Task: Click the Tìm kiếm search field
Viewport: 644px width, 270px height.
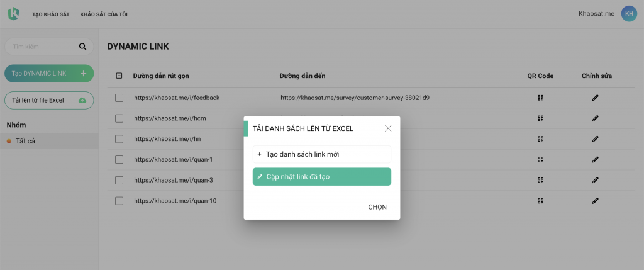Action: (49, 47)
